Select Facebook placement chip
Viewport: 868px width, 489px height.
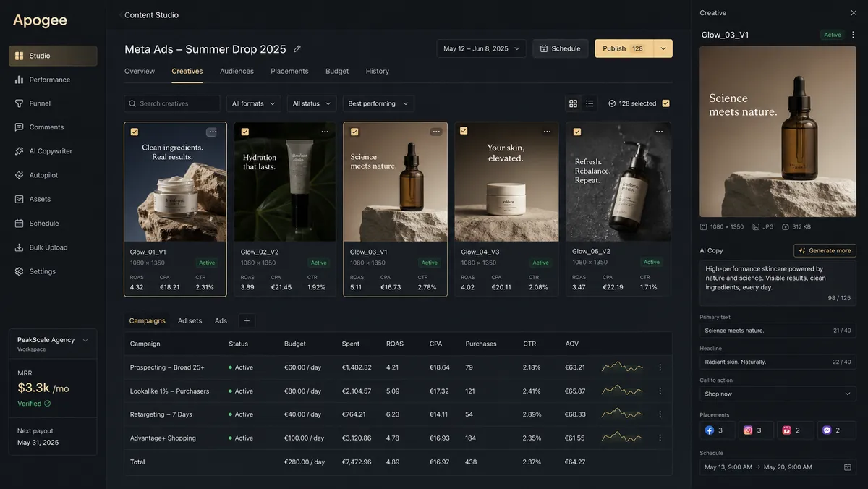pyautogui.click(x=717, y=430)
